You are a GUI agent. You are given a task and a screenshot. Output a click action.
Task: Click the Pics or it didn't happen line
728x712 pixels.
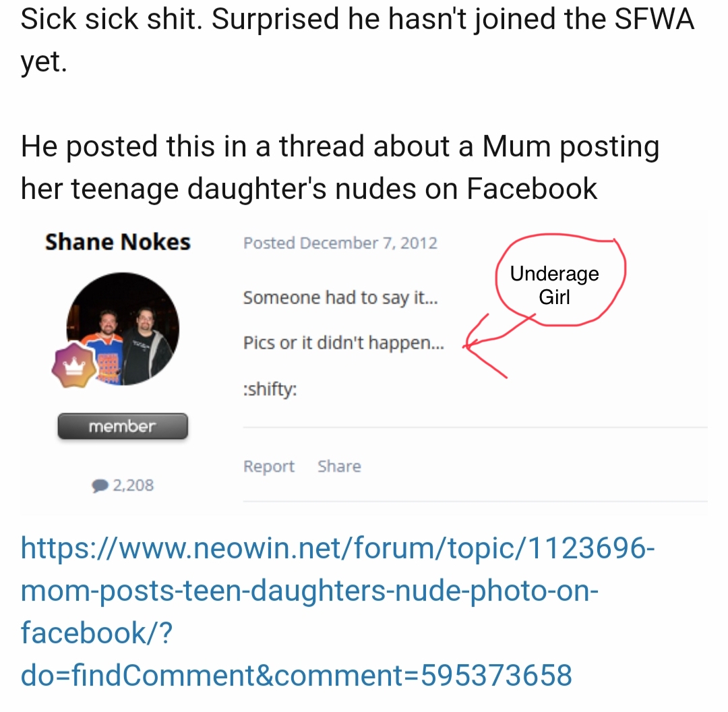(344, 343)
